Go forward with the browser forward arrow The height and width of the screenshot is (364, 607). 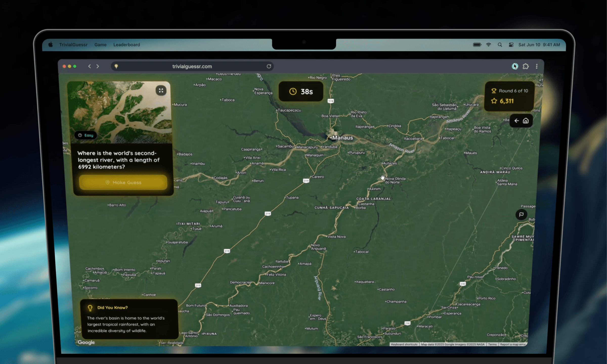(x=98, y=66)
